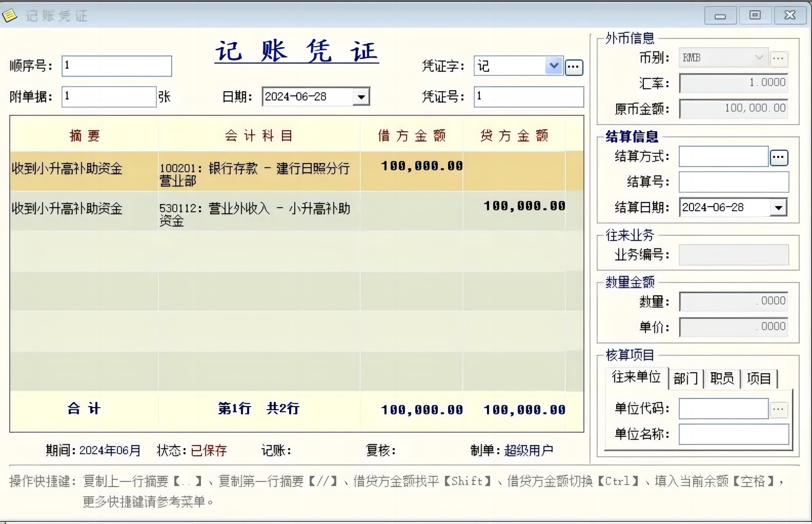Click the ellipsis button beside 结算方式 field
The width and height of the screenshot is (812, 524).
[779, 157]
